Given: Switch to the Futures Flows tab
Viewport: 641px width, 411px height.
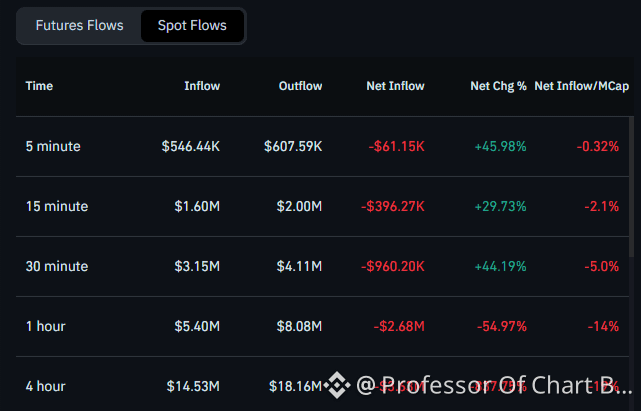Looking at the screenshot, I should click(x=79, y=26).
